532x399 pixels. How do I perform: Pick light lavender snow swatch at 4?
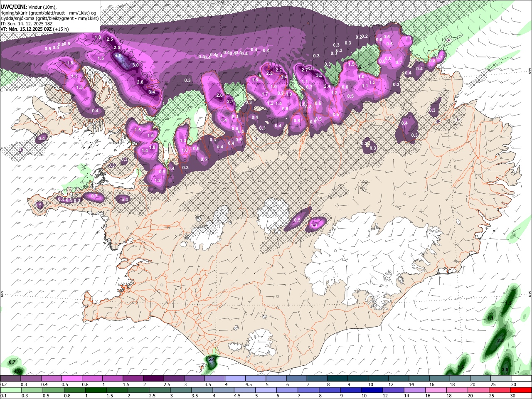(235, 378)
